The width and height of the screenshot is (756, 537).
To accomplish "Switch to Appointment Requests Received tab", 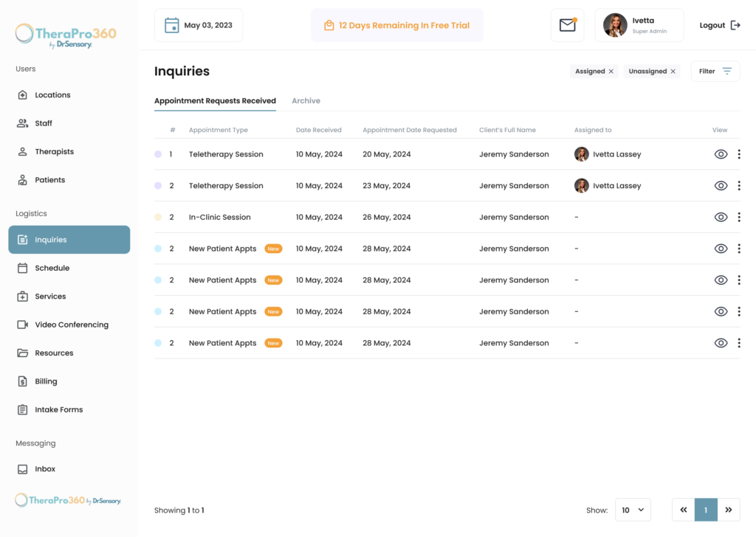I will [x=215, y=100].
